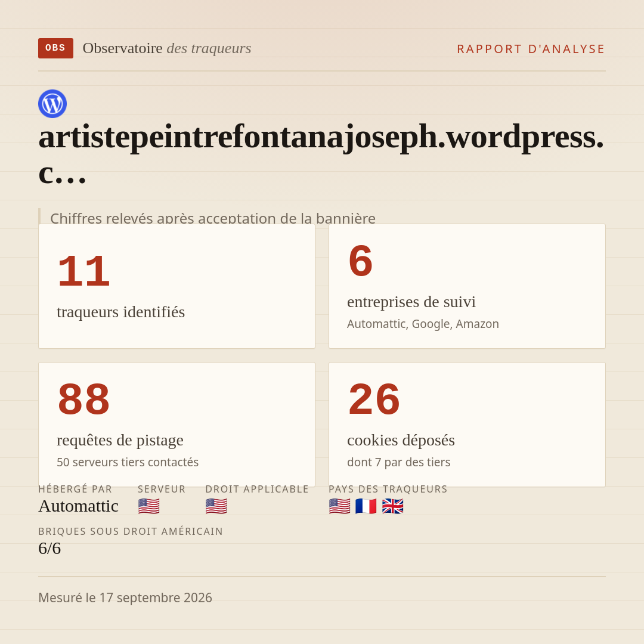Image resolution: width=644 pixels, height=644 pixels.
Task: Click the red OBS logo badge
Action: coord(55,48)
